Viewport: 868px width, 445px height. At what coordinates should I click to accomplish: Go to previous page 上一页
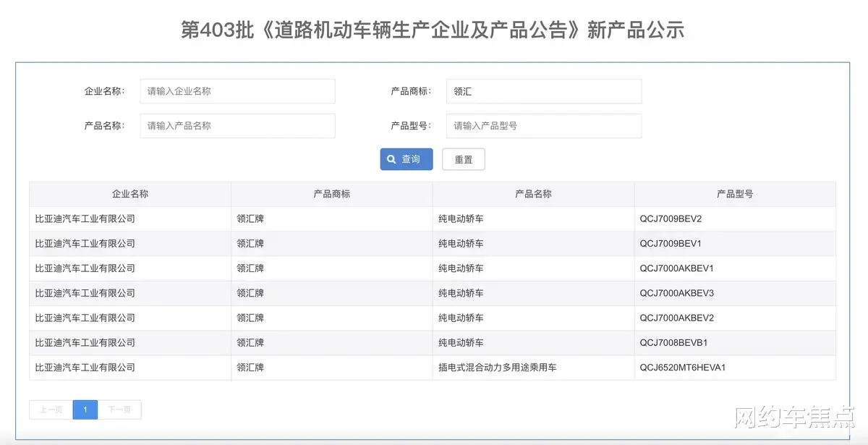click(x=51, y=410)
